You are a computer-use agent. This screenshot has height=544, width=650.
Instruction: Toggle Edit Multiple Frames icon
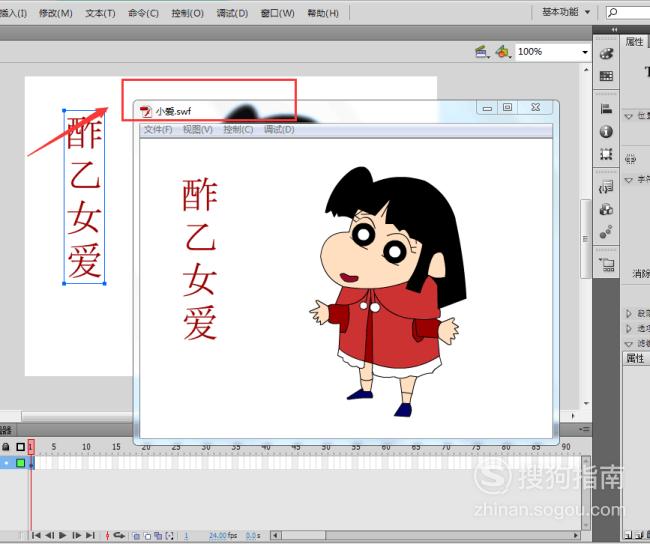tap(158, 536)
